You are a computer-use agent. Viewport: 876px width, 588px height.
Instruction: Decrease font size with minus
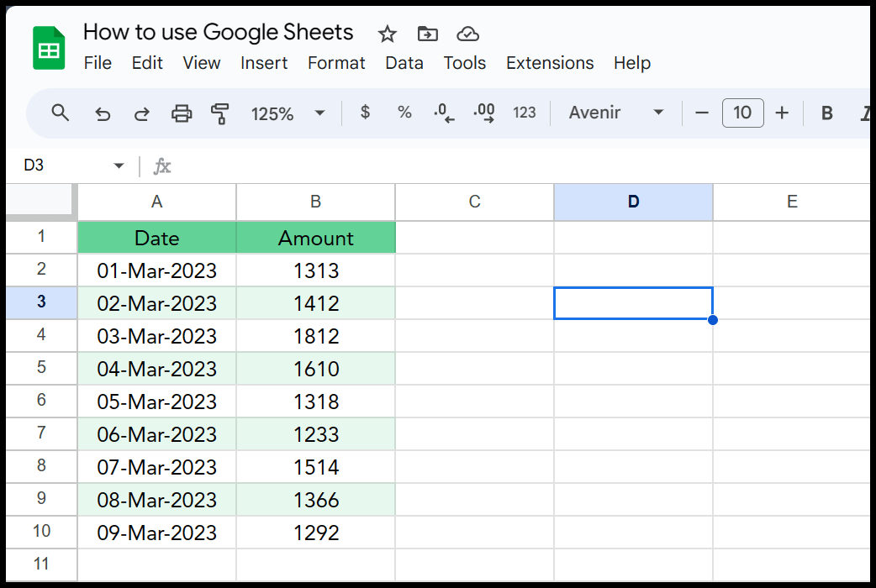[702, 113]
